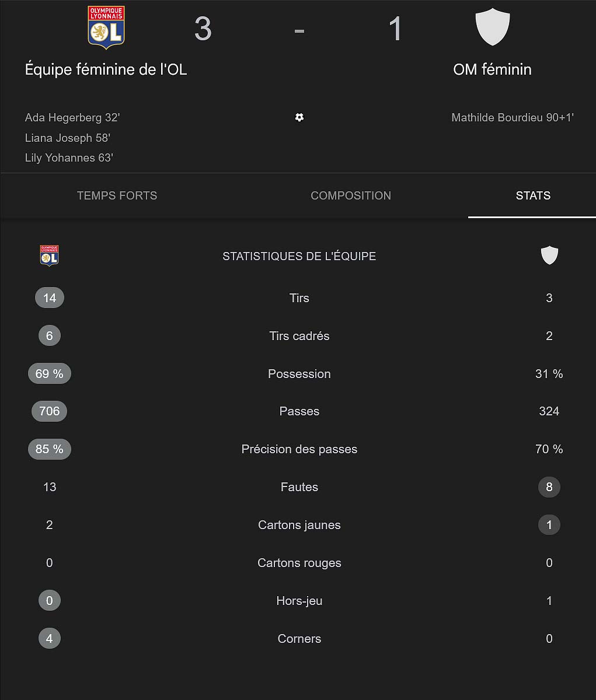
Task: Switch to the Composition tab
Action: pos(351,195)
